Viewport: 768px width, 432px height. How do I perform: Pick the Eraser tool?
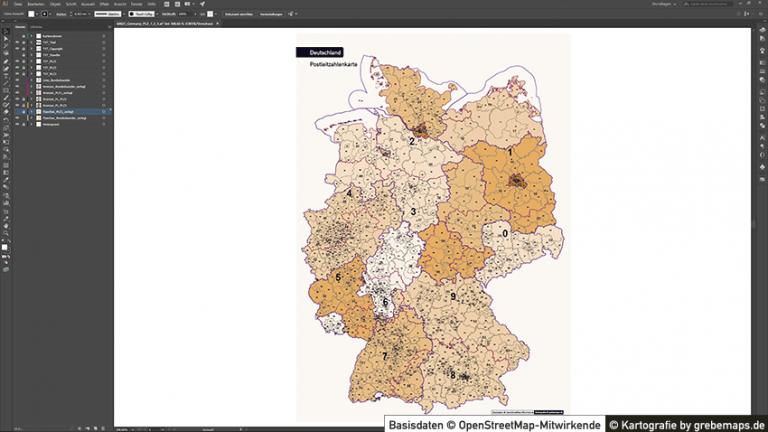pos(6,111)
